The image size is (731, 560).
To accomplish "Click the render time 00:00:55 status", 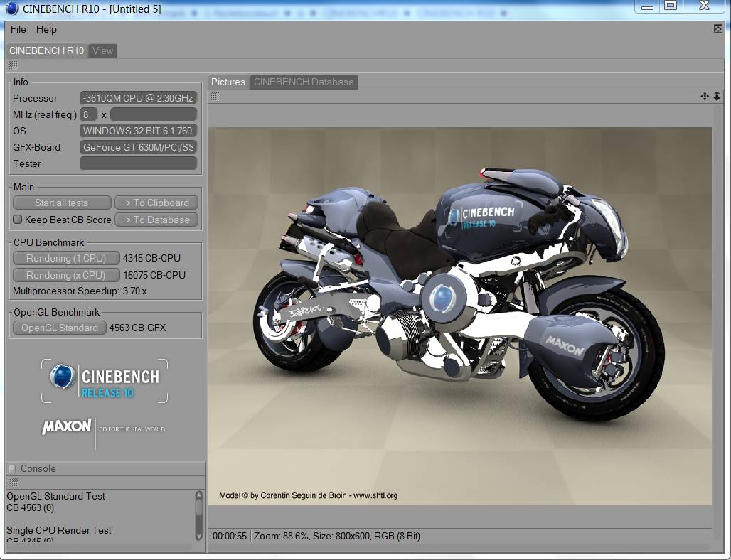I will tap(230, 537).
